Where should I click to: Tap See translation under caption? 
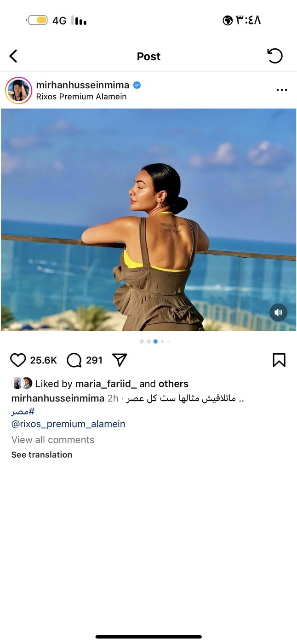coord(42,454)
